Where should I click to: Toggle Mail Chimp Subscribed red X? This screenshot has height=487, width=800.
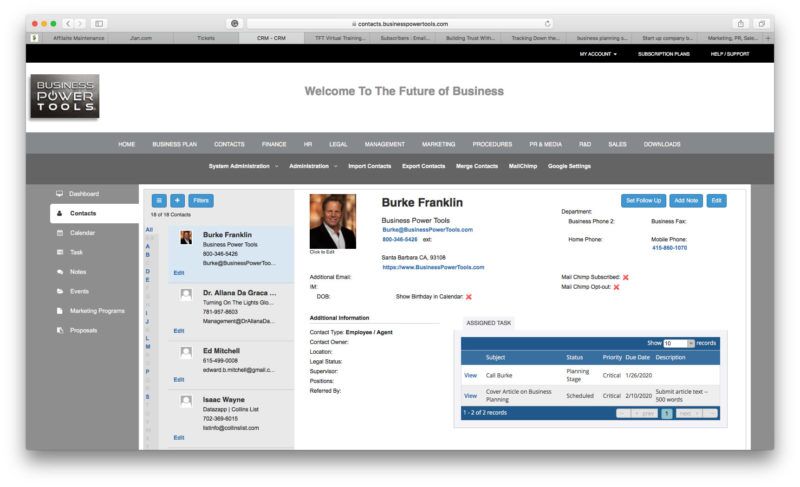click(x=625, y=276)
